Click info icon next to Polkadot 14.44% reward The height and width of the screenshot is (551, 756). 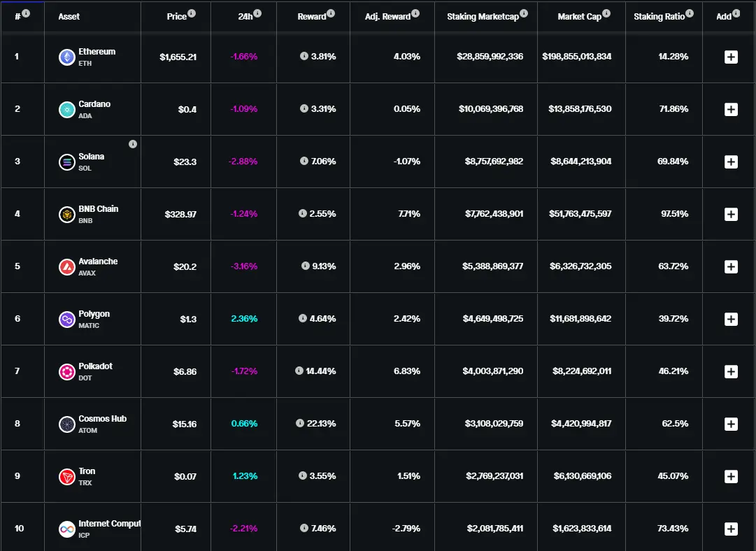[x=299, y=371]
